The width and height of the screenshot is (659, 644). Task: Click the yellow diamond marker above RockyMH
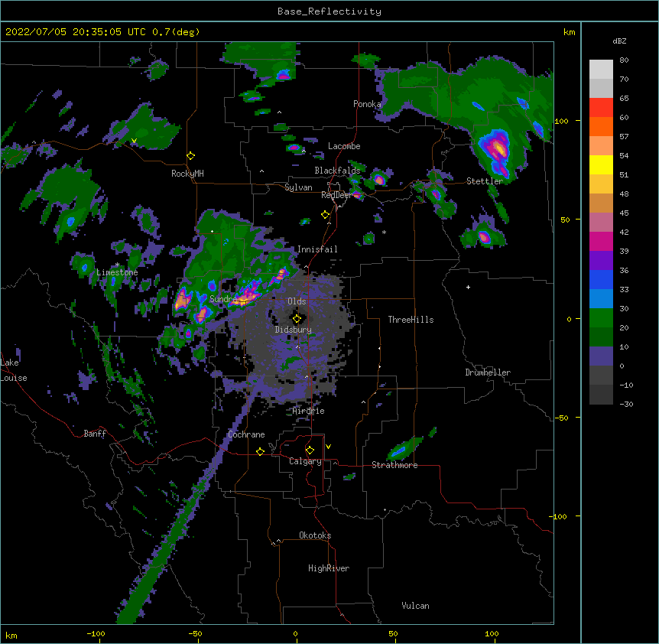(190, 155)
